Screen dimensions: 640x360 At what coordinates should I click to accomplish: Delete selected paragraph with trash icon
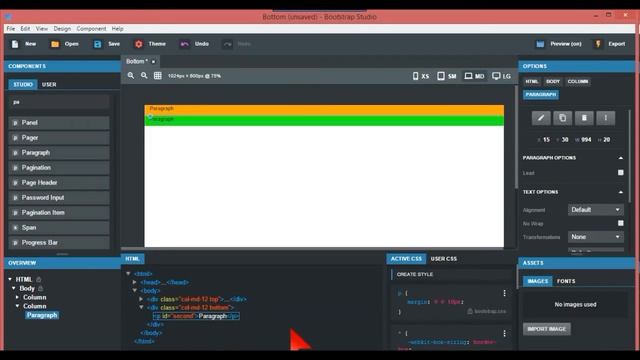[x=584, y=118]
